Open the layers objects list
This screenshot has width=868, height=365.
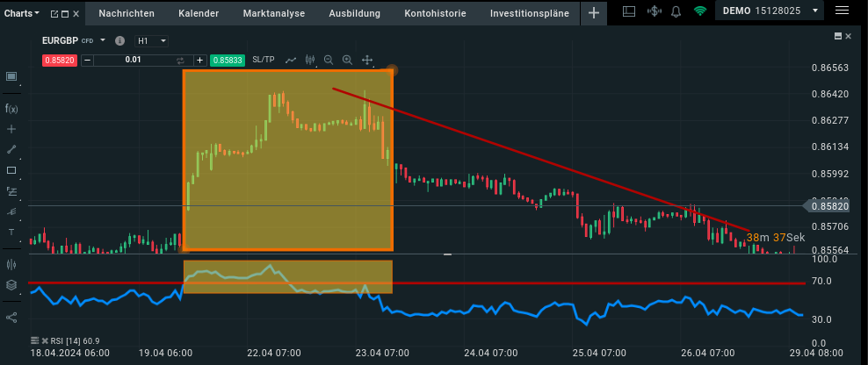point(11,285)
